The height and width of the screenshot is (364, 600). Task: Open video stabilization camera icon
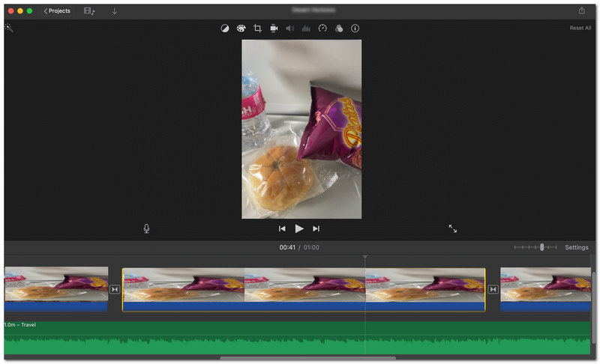coord(274,28)
